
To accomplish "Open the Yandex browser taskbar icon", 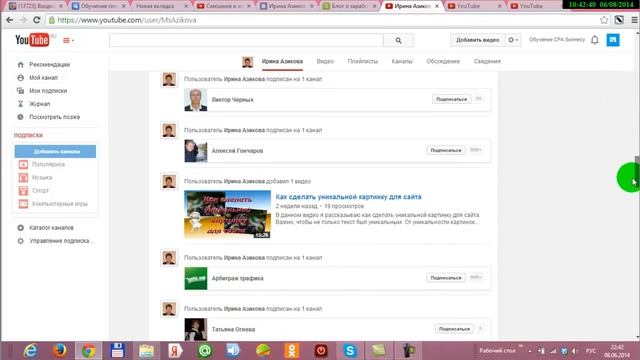I will 176,351.
